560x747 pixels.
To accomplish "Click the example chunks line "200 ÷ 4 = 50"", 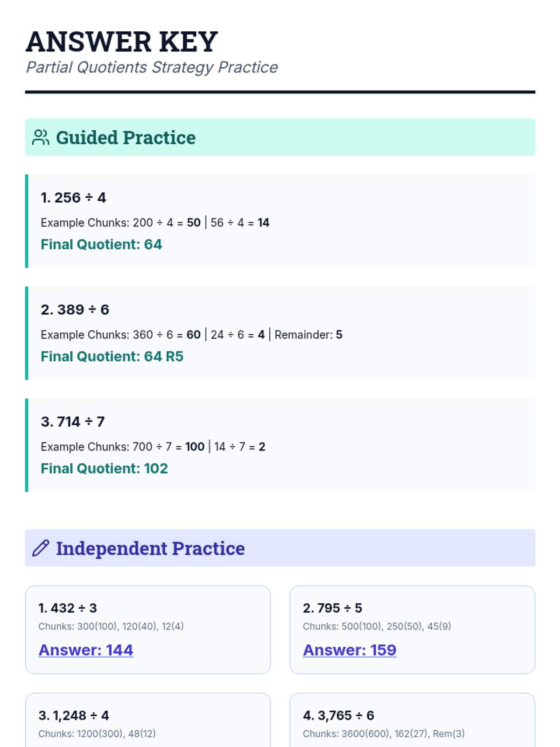I will tap(155, 223).
